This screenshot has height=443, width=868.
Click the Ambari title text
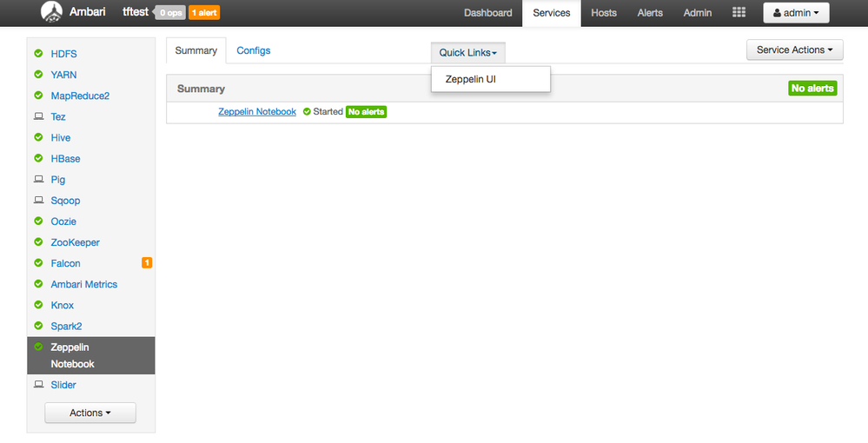88,11
